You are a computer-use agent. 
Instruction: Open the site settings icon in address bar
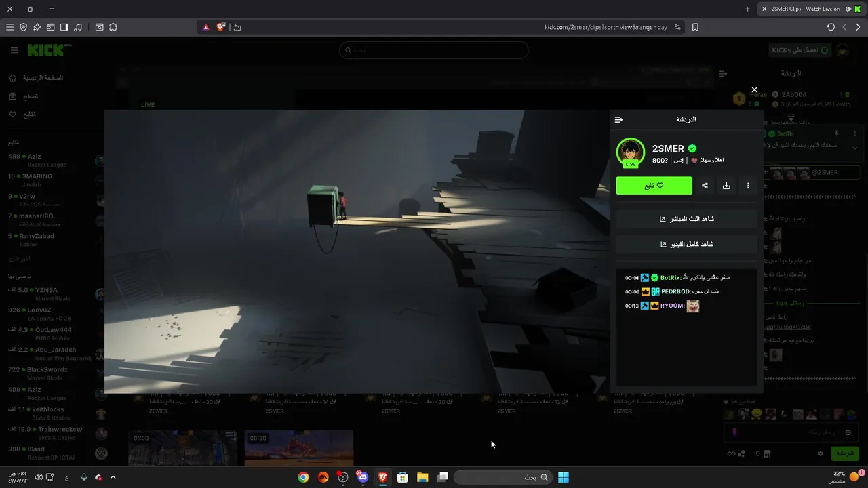(x=677, y=27)
